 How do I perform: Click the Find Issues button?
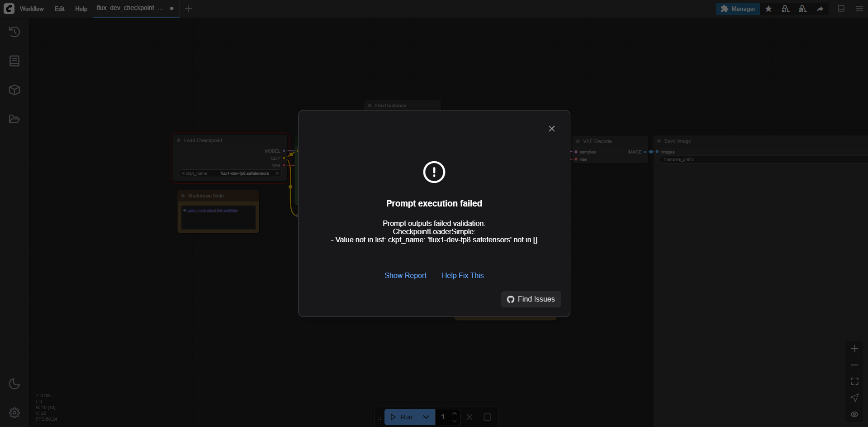(530, 299)
